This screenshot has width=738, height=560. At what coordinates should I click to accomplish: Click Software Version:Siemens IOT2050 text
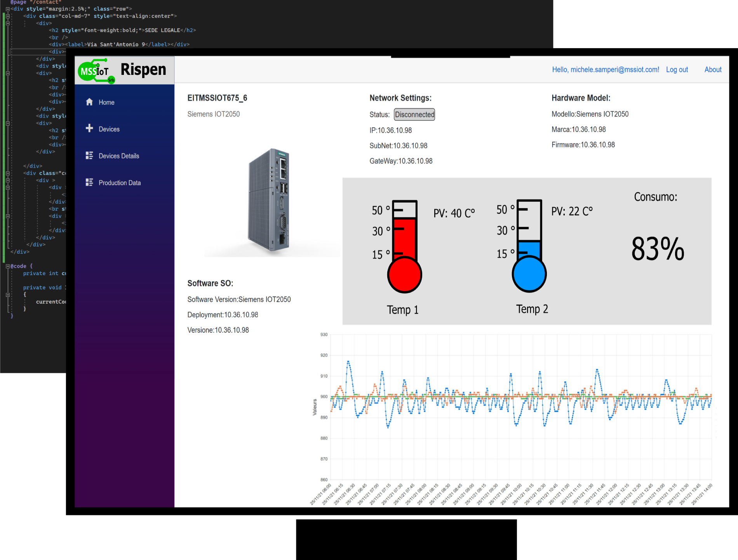[x=239, y=300]
